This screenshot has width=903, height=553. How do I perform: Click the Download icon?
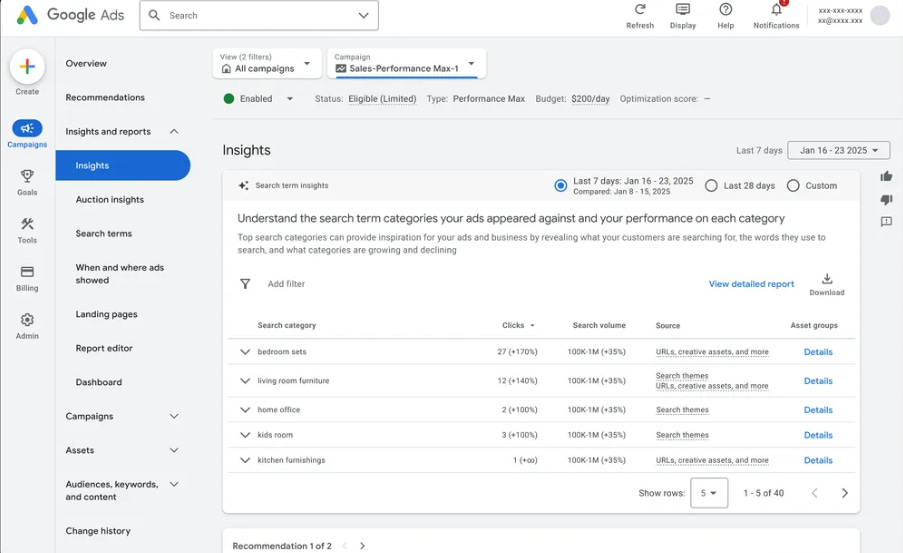point(827,279)
